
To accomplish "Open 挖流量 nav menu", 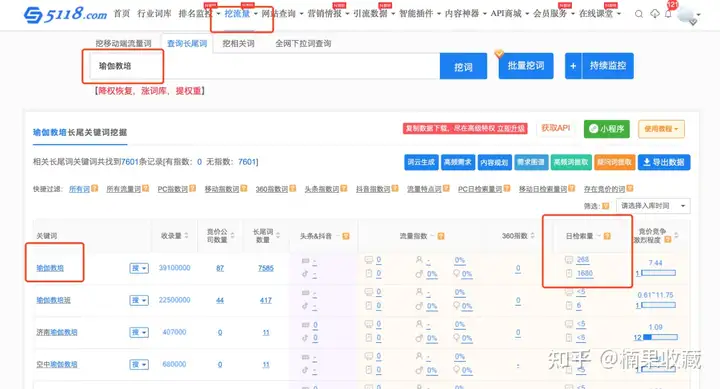I will tap(241, 14).
